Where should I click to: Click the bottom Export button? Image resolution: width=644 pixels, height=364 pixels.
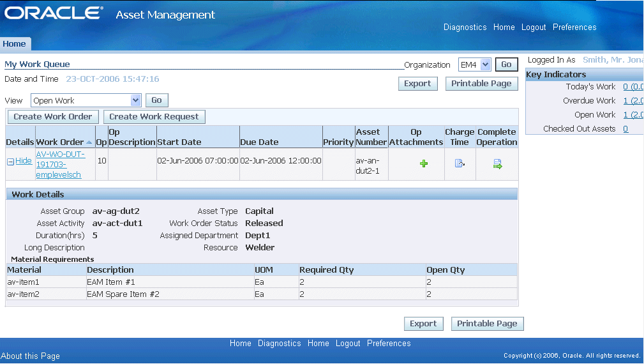(423, 324)
